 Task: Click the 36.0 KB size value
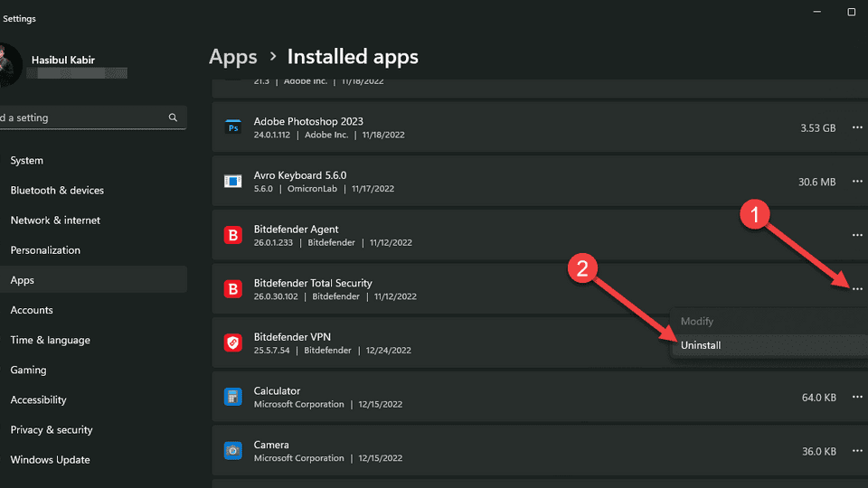819,452
